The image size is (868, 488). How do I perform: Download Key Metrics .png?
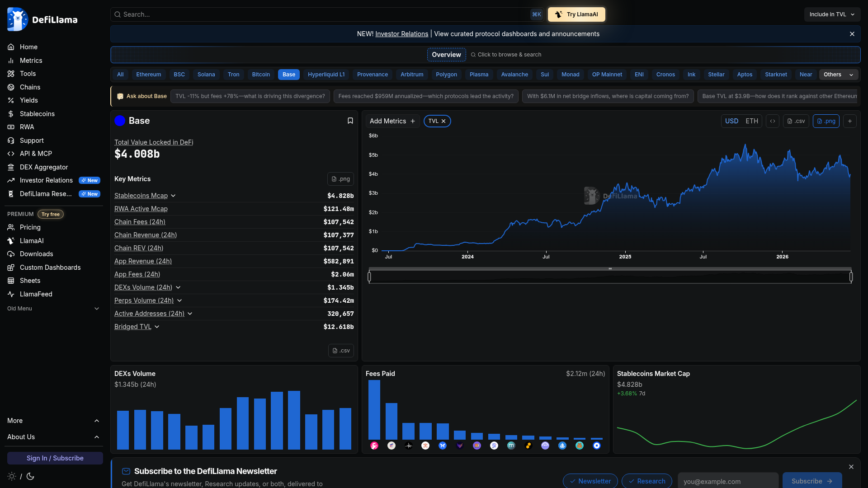click(340, 179)
